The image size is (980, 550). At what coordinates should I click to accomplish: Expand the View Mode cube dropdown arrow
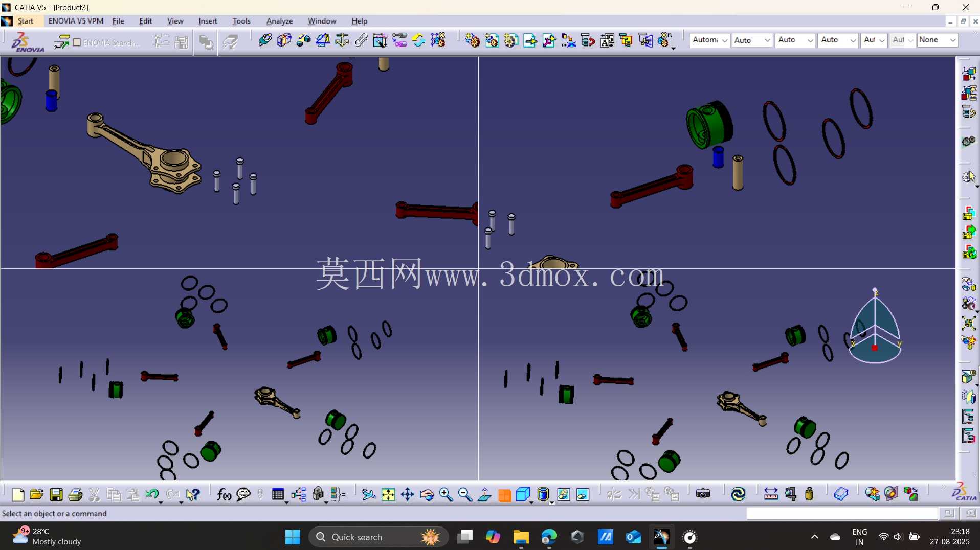click(531, 502)
